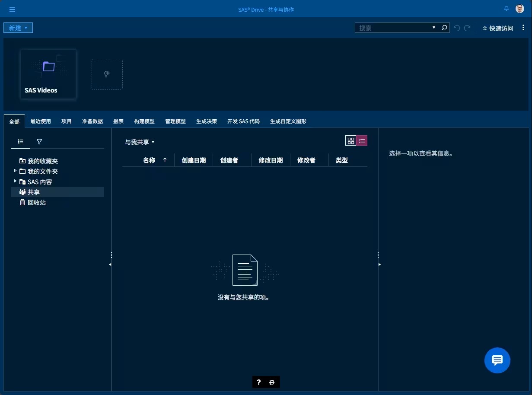The width and height of the screenshot is (532, 395).
Task: Expand the 我的文件夹 tree node
Action: (15, 171)
